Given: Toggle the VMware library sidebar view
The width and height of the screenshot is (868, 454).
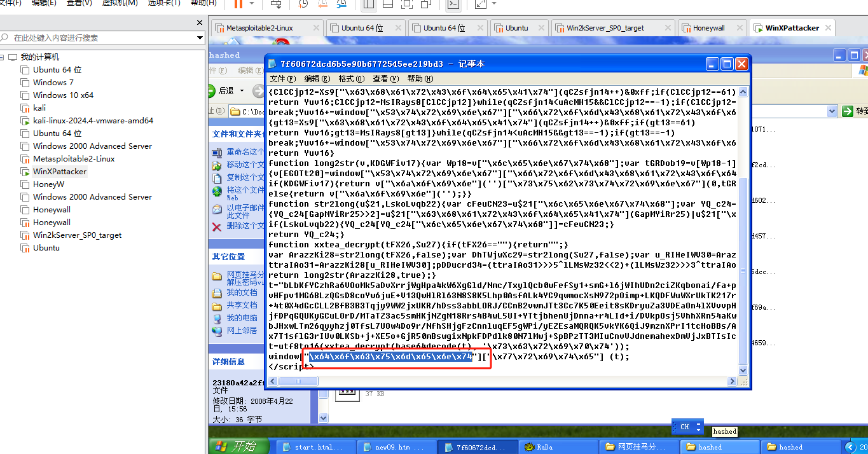Looking at the screenshot, I should (368, 4).
